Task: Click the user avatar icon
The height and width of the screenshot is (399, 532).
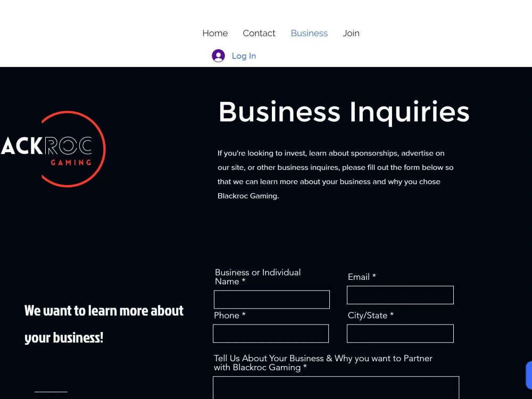Action: point(218,56)
